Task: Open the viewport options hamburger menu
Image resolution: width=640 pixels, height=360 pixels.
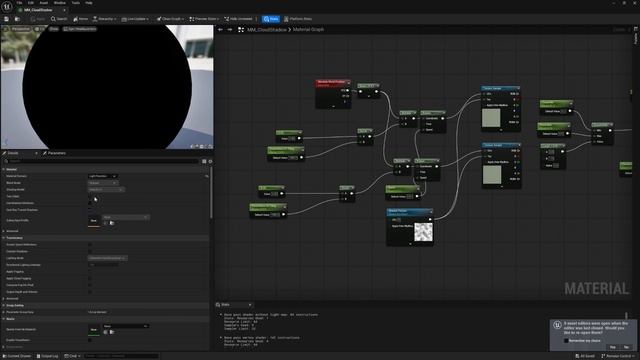Action: click(5, 29)
